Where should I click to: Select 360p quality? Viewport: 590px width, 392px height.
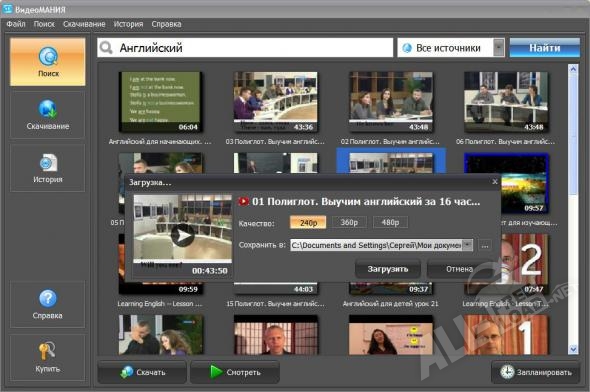coord(349,222)
